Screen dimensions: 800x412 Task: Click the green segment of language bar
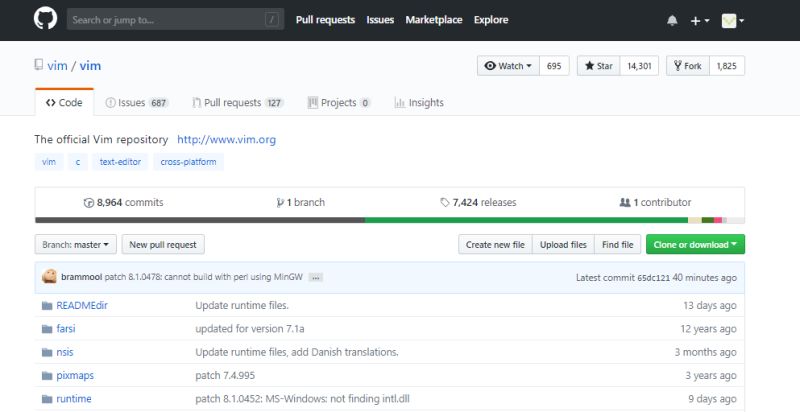point(527,220)
